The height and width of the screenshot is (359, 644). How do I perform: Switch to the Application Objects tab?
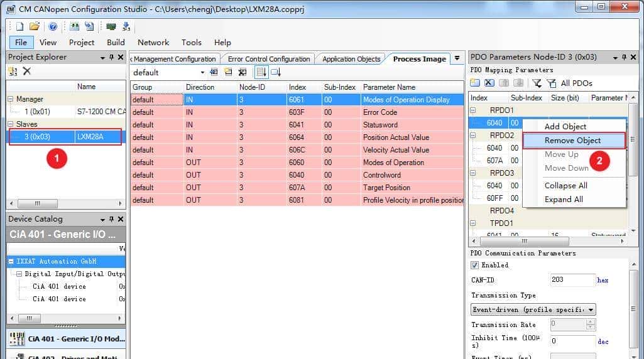click(x=351, y=59)
